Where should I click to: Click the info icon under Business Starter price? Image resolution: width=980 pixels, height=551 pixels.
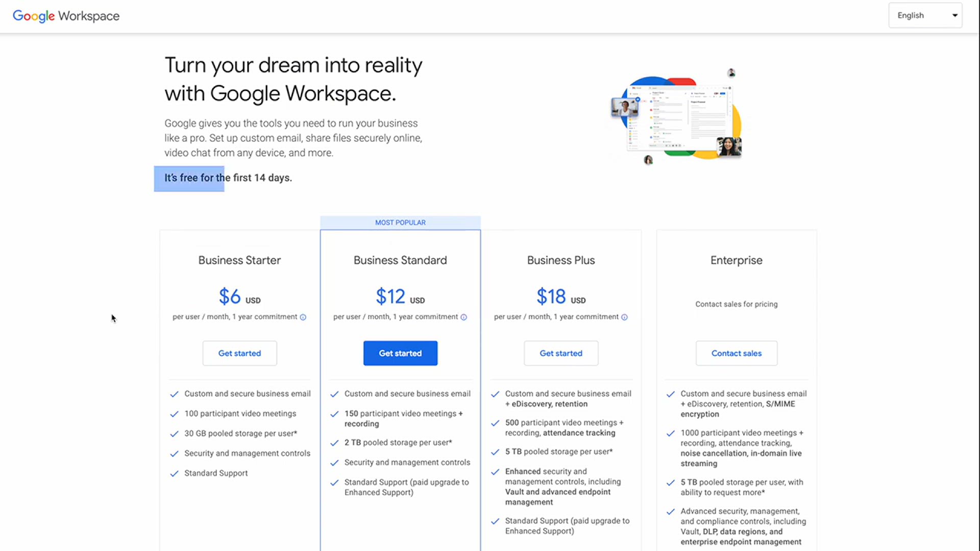(303, 317)
